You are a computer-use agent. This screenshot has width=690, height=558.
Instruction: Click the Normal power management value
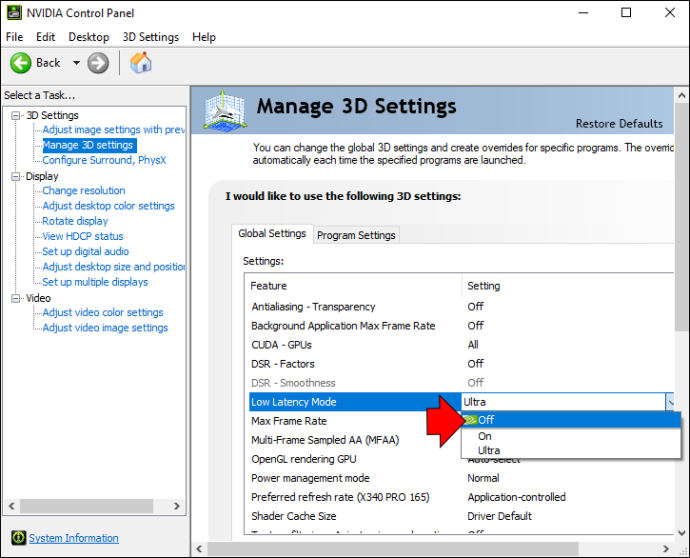483,478
